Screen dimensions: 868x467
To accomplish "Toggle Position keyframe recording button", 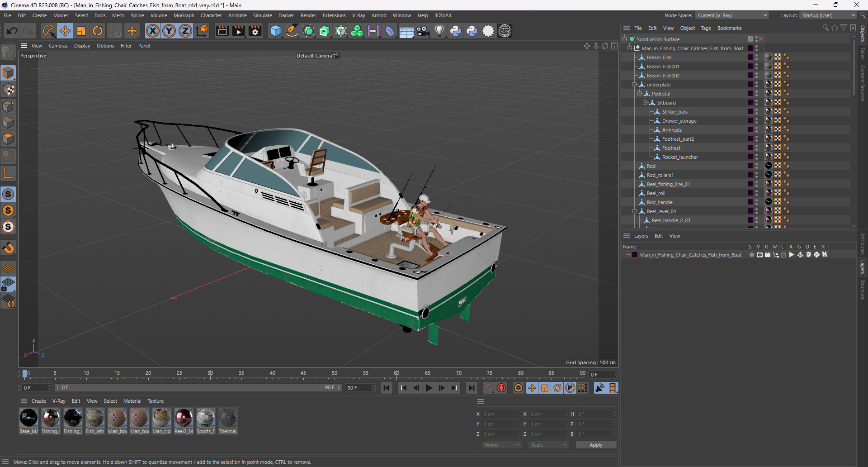I will 532,388.
